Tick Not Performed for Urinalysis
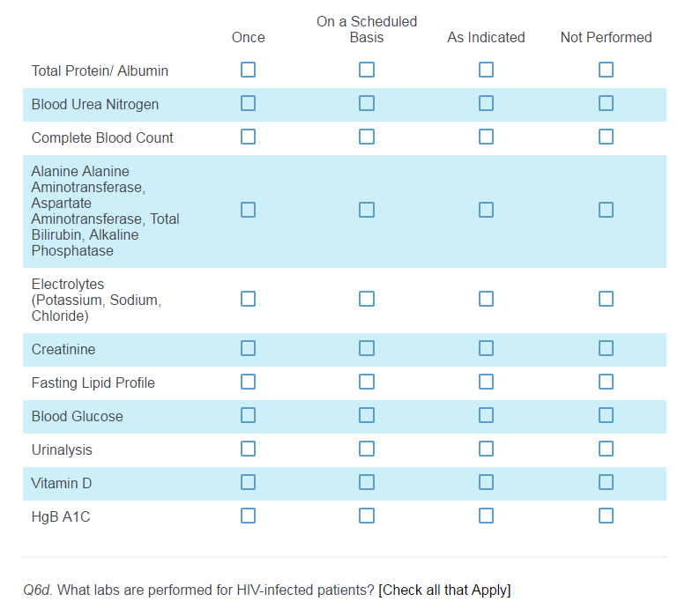The width and height of the screenshot is (700, 609). point(606,449)
